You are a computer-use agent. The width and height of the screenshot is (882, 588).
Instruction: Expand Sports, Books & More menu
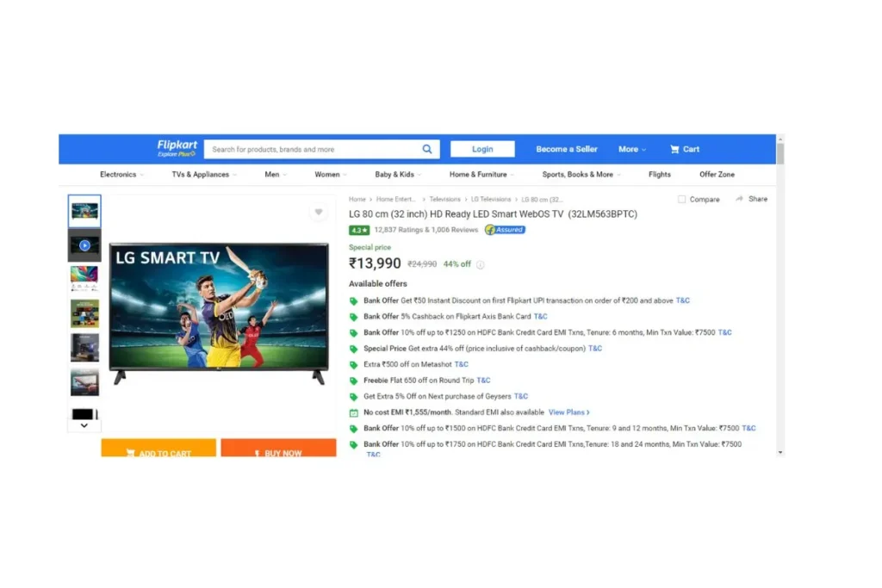click(581, 174)
